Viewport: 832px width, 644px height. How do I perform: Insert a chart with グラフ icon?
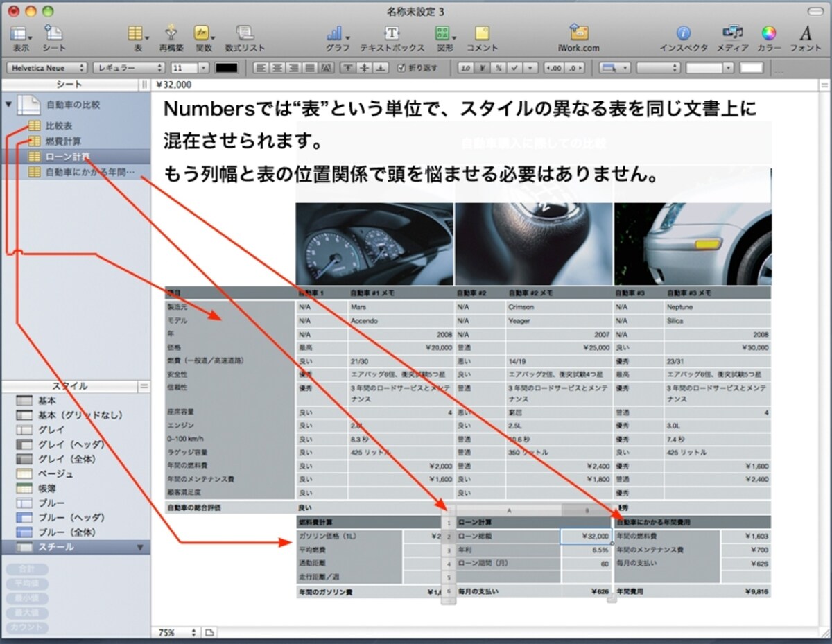tap(338, 38)
